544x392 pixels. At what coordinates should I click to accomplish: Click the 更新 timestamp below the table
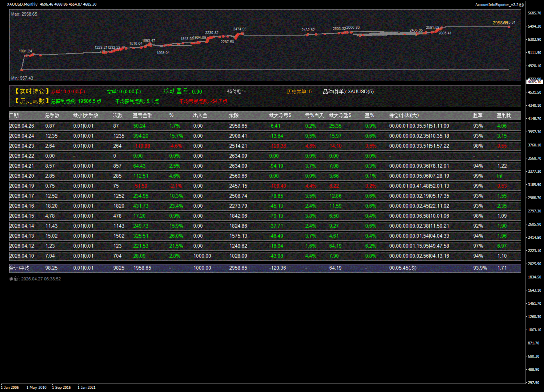pos(35,279)
